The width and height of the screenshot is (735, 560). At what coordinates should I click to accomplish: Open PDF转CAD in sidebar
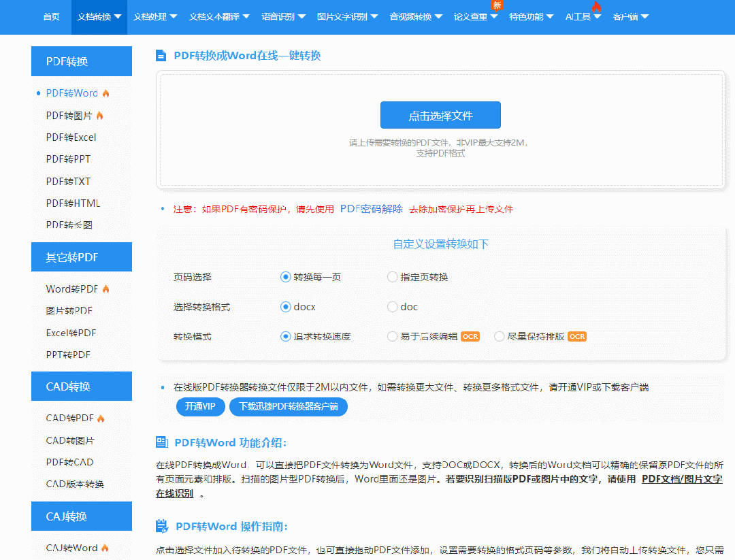[x=70, y=462]
